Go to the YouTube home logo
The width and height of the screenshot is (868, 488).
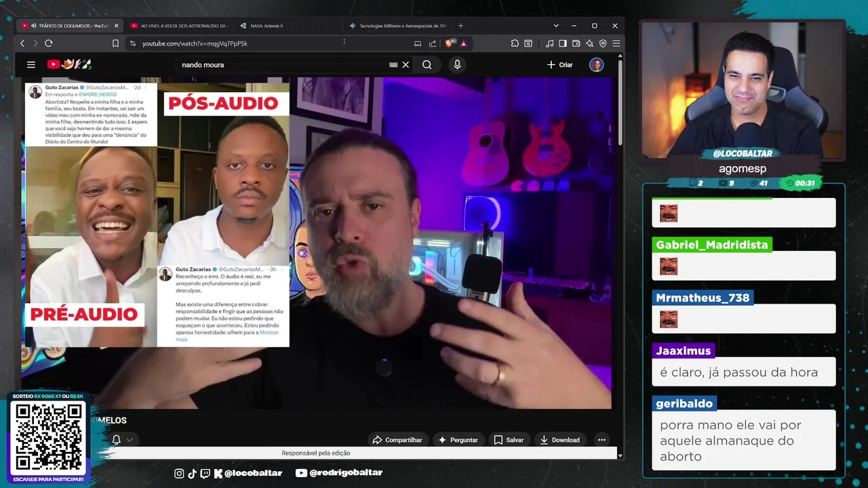pos(69,64)
